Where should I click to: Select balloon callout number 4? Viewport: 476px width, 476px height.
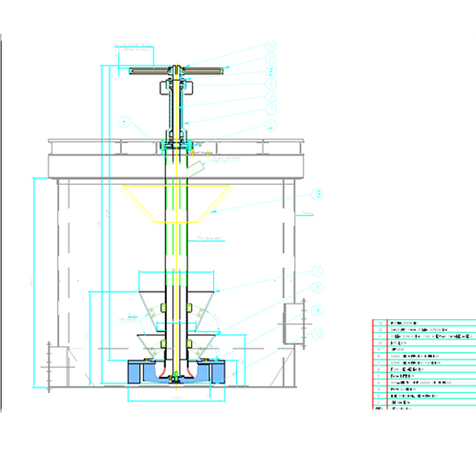271,85
